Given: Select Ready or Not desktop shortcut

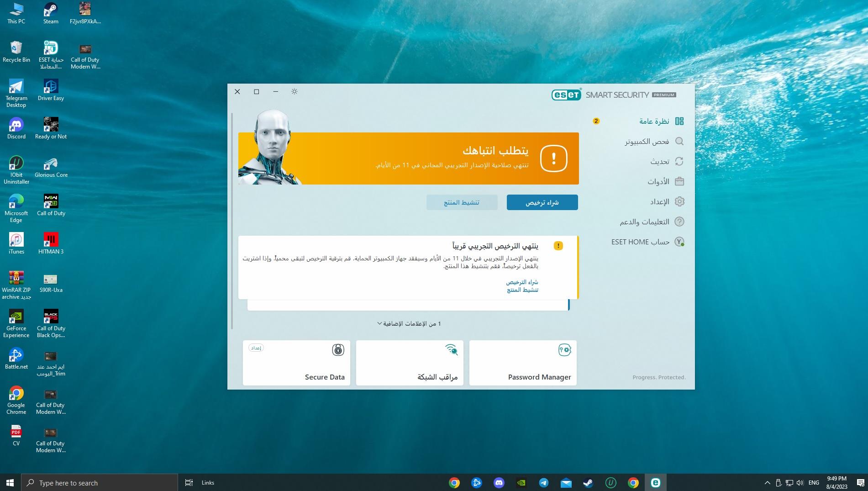Looking at the screenshot, I should pyautogui.click(x=51, y=128).
